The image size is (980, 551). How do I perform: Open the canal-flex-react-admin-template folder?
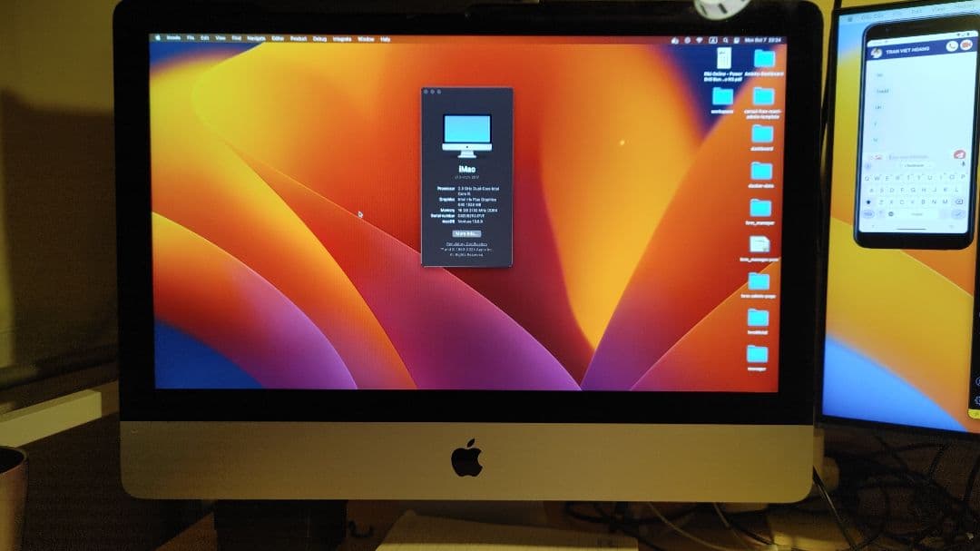point(761,100)
